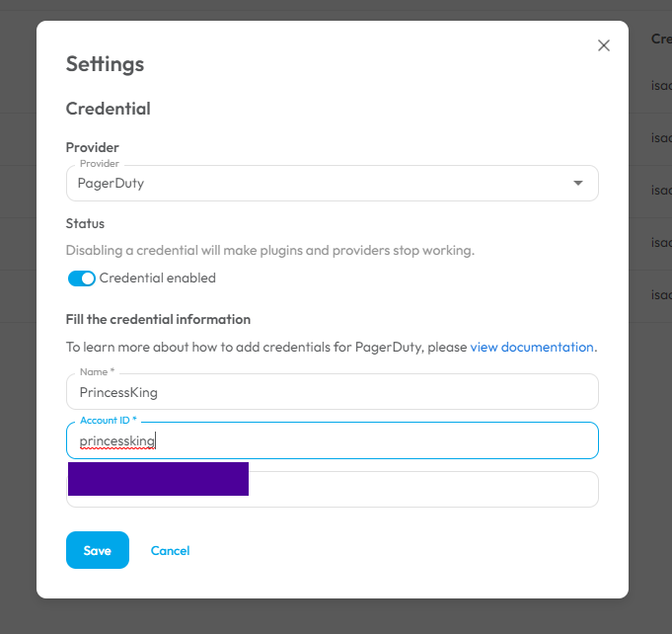Select the empty field below Account ID
672x634 pixels.
click(423, 490)
